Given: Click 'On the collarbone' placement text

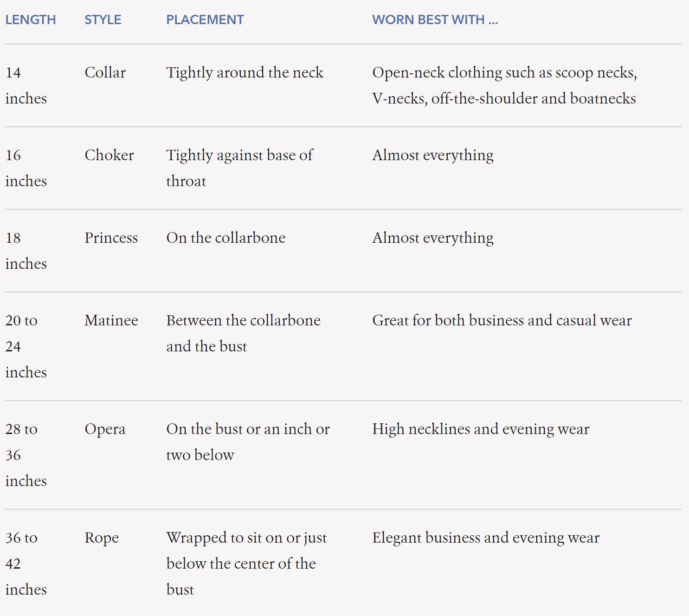Looking at the screenshot, I should pyautogui.click(x=226, y=238).
